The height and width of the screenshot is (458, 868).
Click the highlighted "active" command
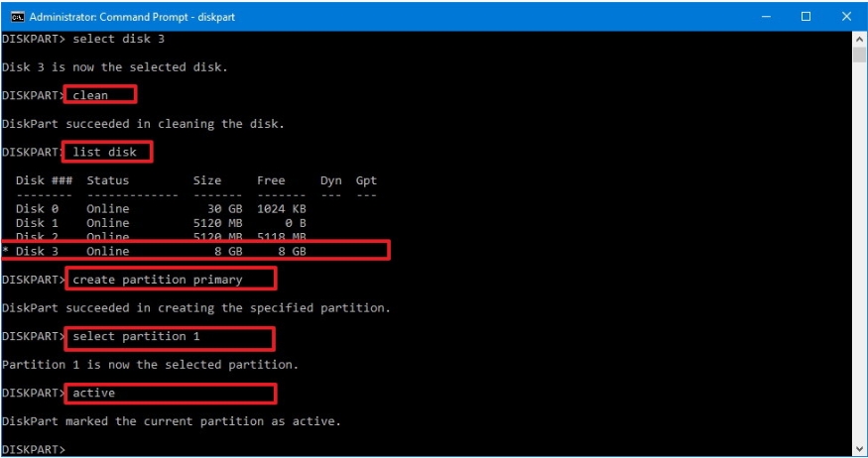94,394
